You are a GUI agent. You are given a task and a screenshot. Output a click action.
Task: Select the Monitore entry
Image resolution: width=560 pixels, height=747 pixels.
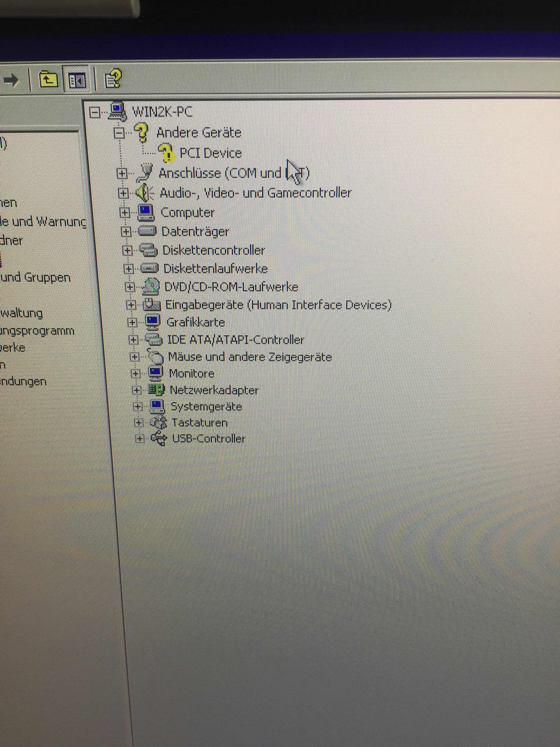tap(191, 373)
